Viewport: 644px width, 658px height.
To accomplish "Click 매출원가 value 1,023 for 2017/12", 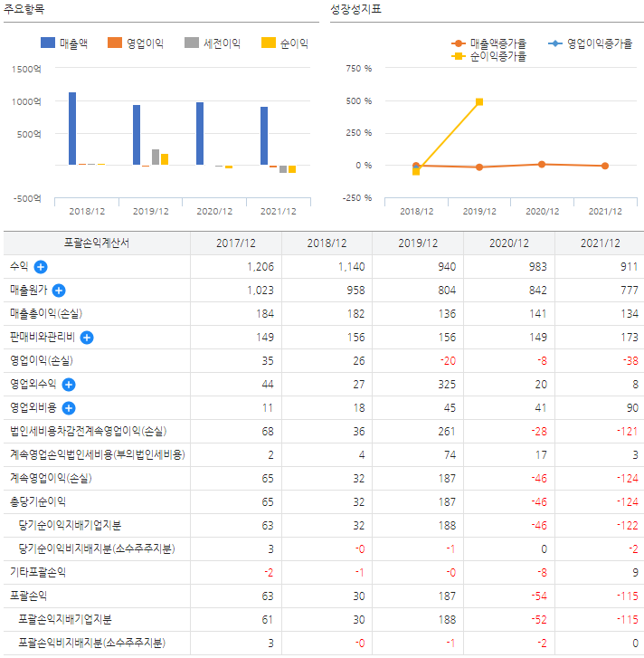I will [x=260, y=291].
